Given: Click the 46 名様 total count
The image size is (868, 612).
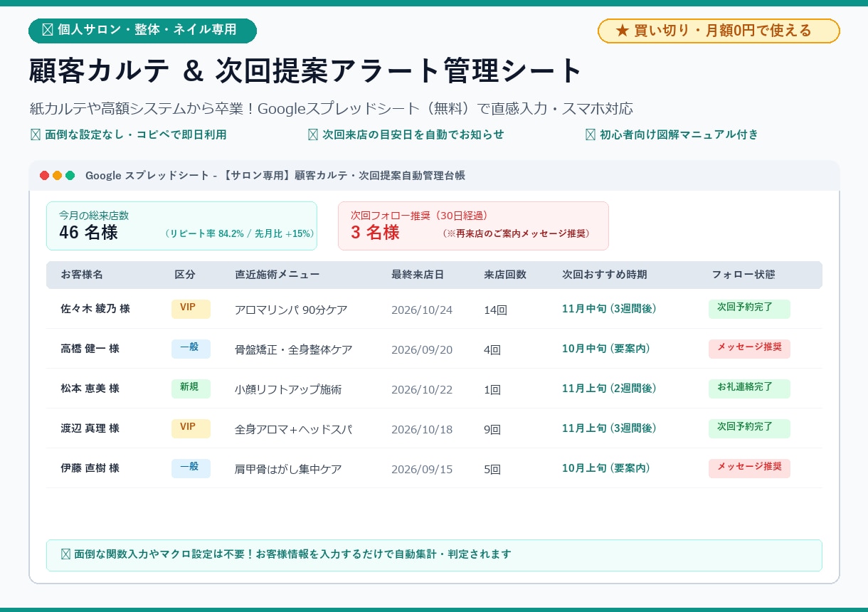Looking at the screenshot, I should point(88,233).
